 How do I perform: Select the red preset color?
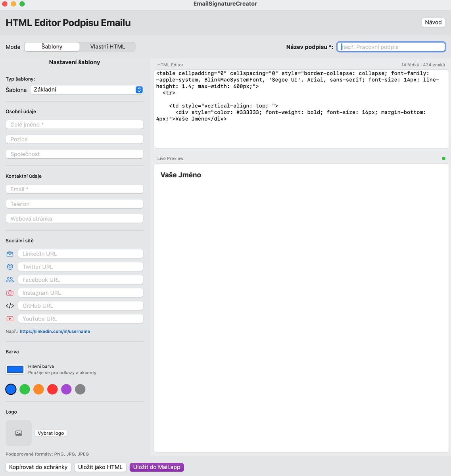[52, 390]
